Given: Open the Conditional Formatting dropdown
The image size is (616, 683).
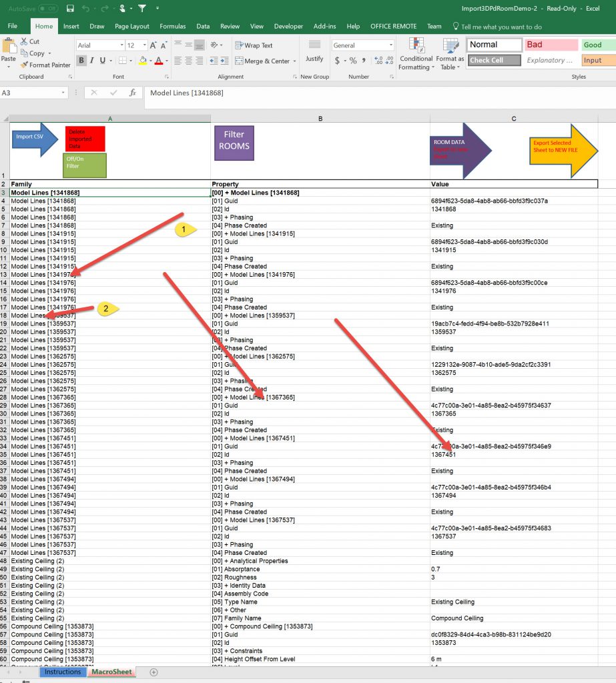Looking at the screenshot, I should coord(416,54).
